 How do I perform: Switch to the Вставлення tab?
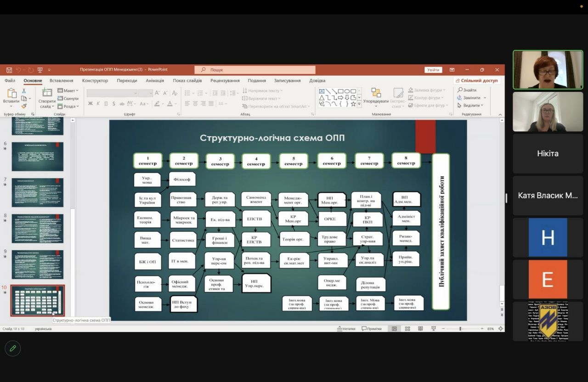point(61,81)
